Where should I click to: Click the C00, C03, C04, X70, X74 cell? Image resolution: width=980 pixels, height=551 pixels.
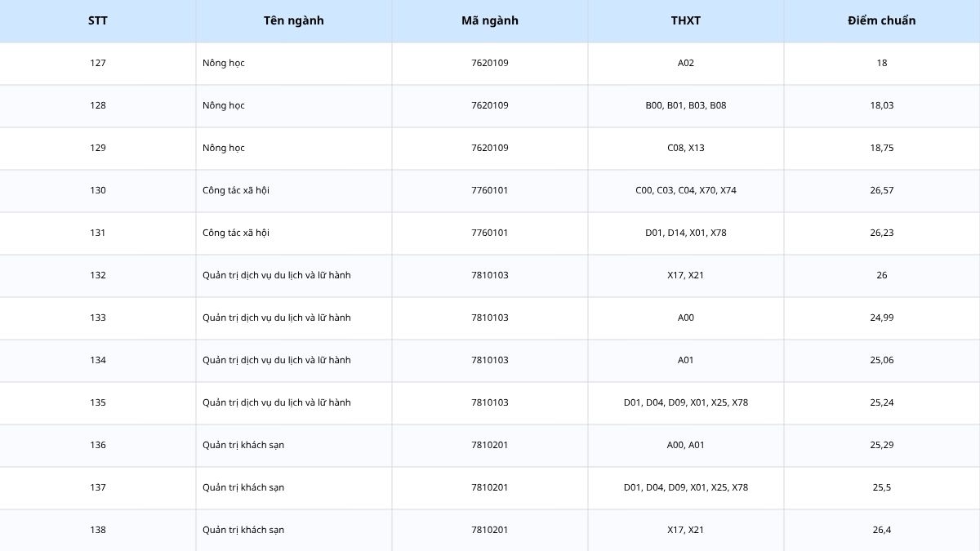(x=686, y=191)
